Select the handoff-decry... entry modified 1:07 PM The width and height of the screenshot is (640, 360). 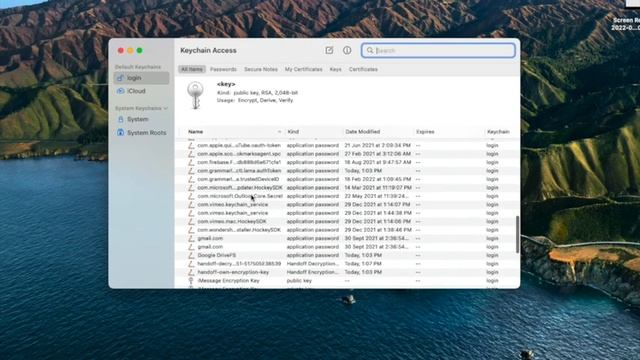347,264
